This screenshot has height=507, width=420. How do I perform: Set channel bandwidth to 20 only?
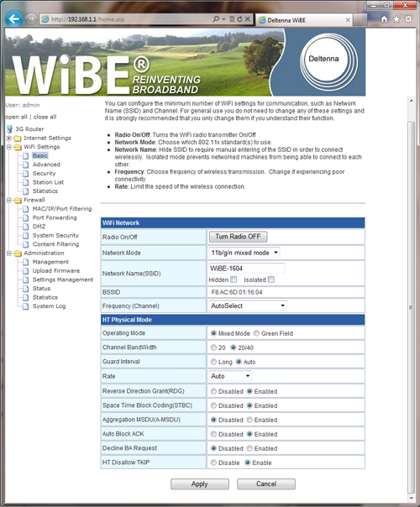coord(213,348)
